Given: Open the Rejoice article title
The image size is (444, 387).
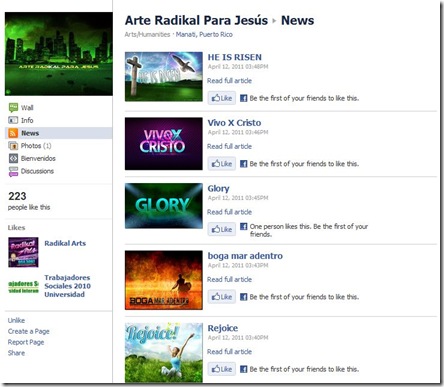Looking at the screenshot, I should coord(223,328).
